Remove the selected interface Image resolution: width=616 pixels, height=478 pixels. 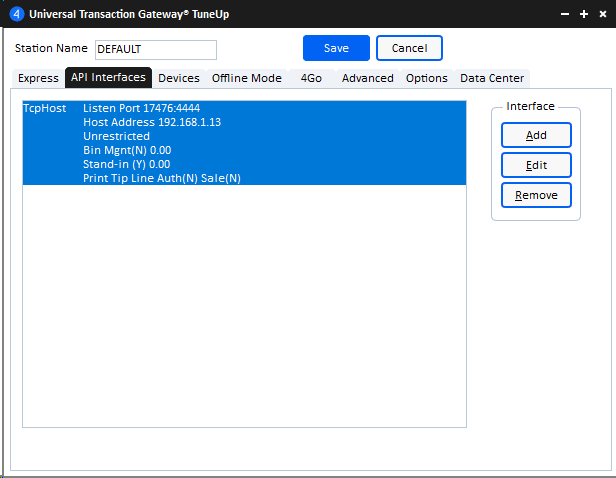pyautogui.click(x=536, y=195)
